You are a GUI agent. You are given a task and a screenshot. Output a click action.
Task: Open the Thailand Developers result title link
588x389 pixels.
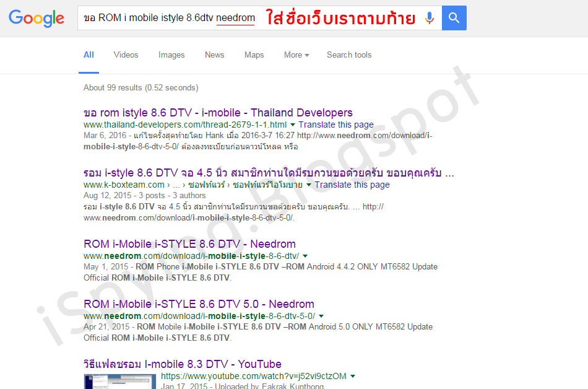pos(218,113)
